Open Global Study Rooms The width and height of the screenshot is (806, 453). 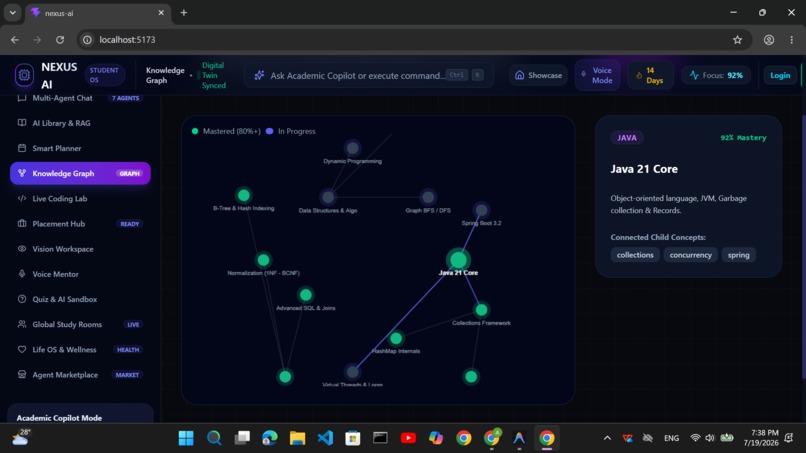click(80, 324)
